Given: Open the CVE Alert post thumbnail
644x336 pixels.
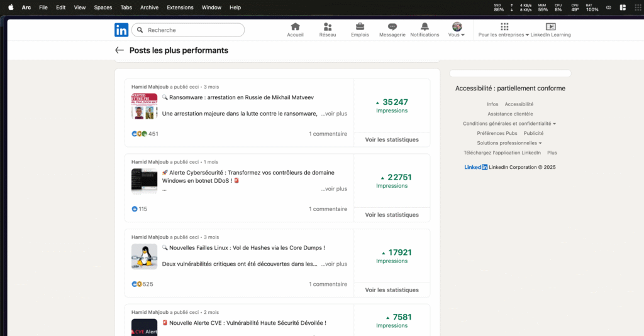Looking at the screenshot, I should (x=144, y=327).
